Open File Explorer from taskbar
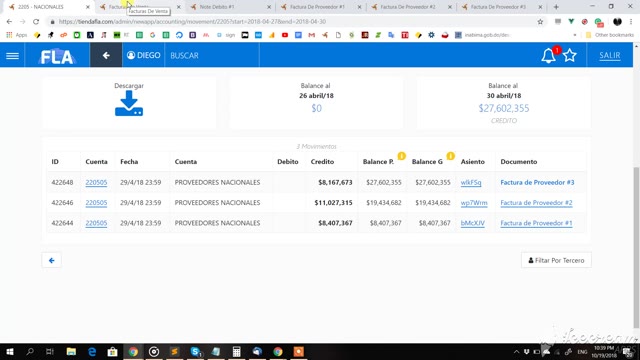This screenshot has height=360, width=640. 71,351
